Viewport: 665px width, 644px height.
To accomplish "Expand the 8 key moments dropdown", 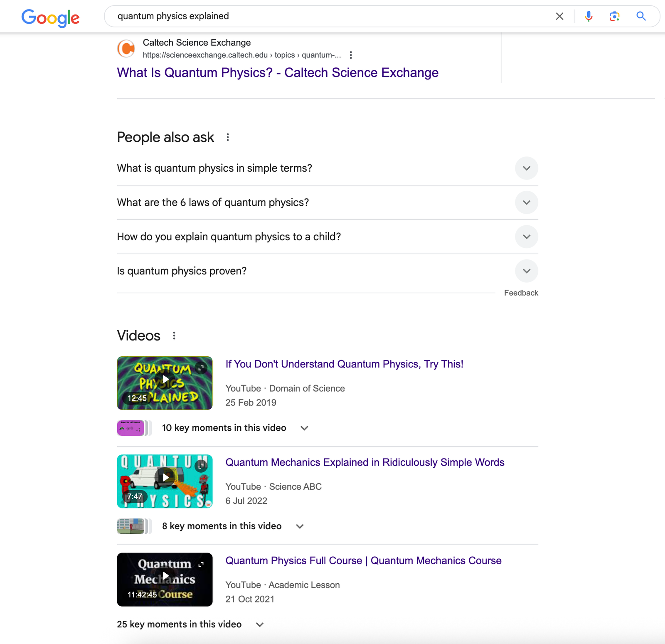I will [x=300, y=526].
